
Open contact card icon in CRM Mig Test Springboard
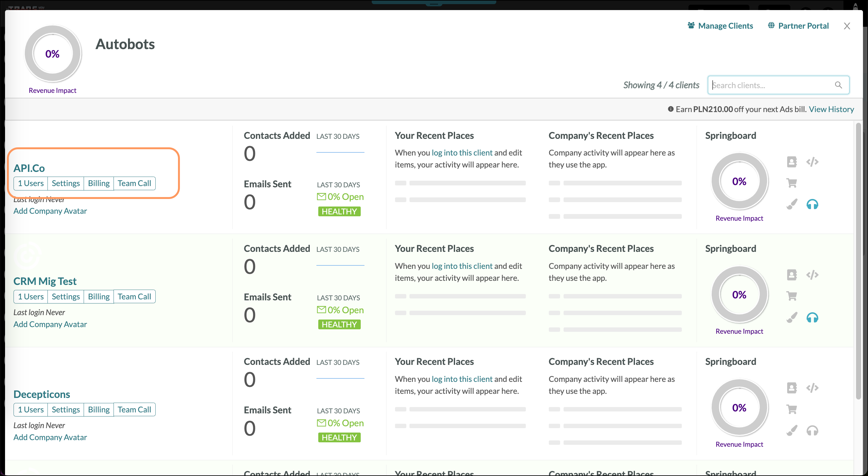coord(792,275)
